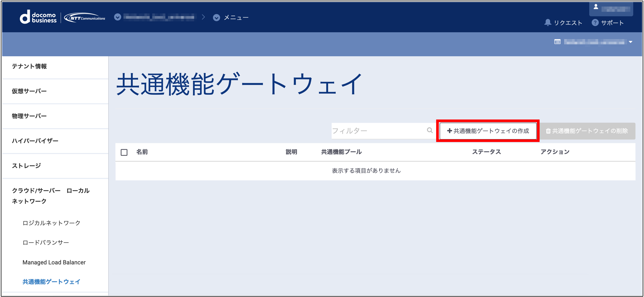The image size is (644, 297).
Task: Sort by the ステータス column header
Action: [486, 152]
